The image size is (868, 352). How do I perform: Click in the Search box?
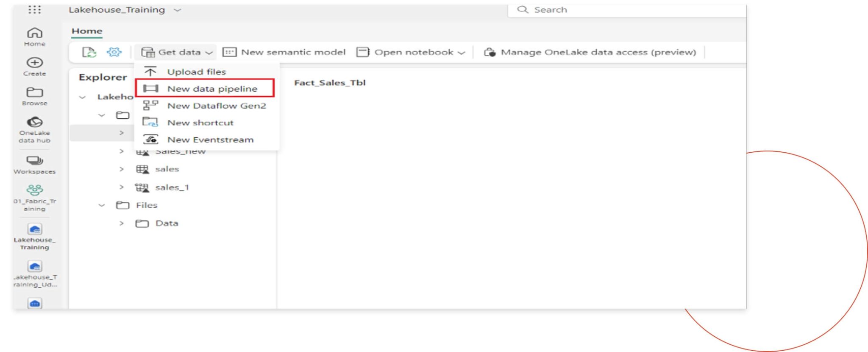click(x=627, y=10)
